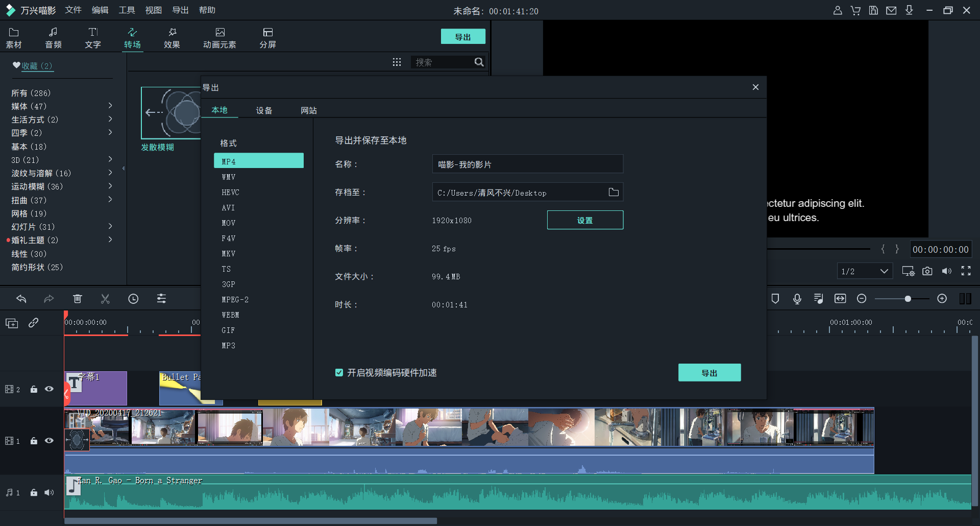Click the 导出 button in export dialog
Viewport: 980px width, 526px height.
[x=709, y=373]
